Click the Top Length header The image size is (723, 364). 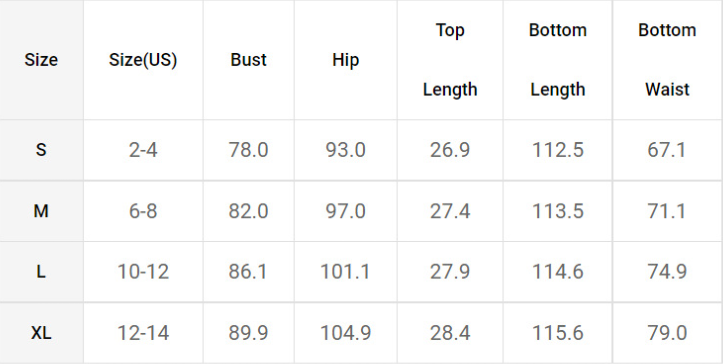click(450, 60)
